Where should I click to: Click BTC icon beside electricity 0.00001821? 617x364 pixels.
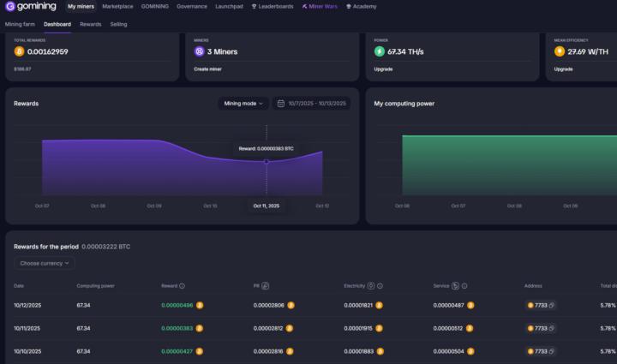pyautogui.click(x=379, y=306)
